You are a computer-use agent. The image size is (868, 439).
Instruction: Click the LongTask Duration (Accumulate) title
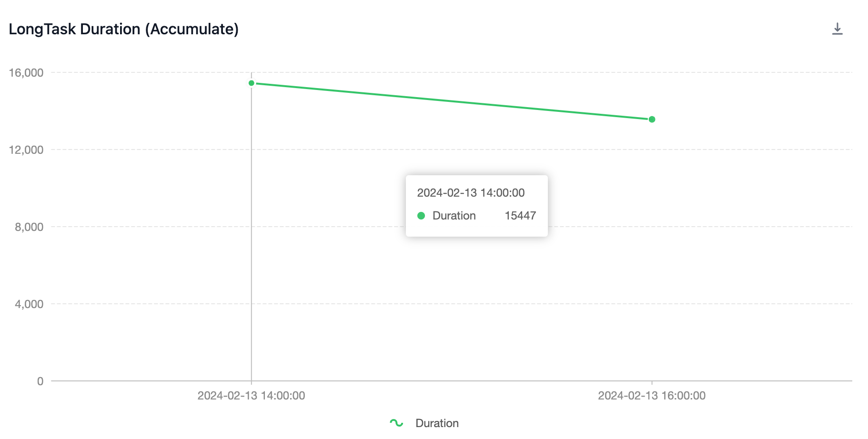coord(124,29)
